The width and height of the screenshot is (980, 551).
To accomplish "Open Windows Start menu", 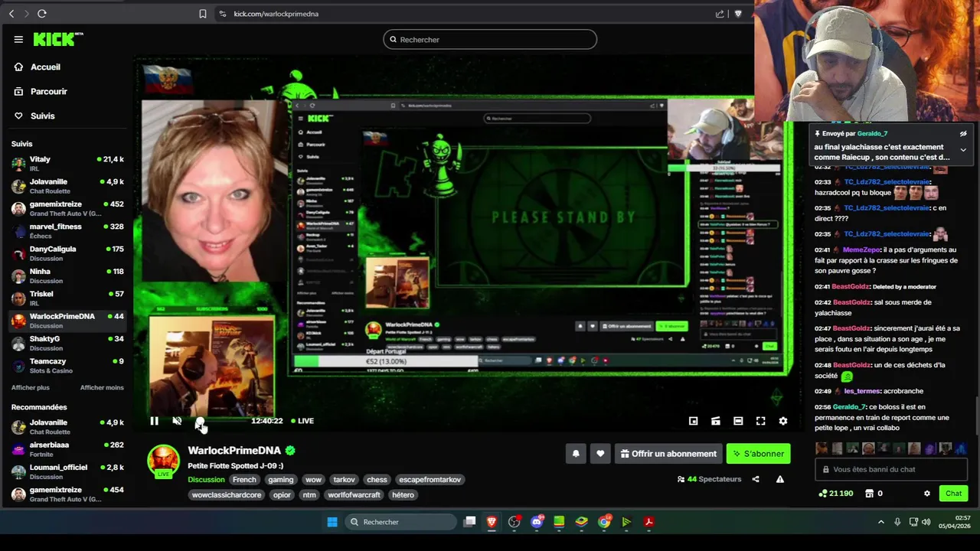I will pos(332,522).
